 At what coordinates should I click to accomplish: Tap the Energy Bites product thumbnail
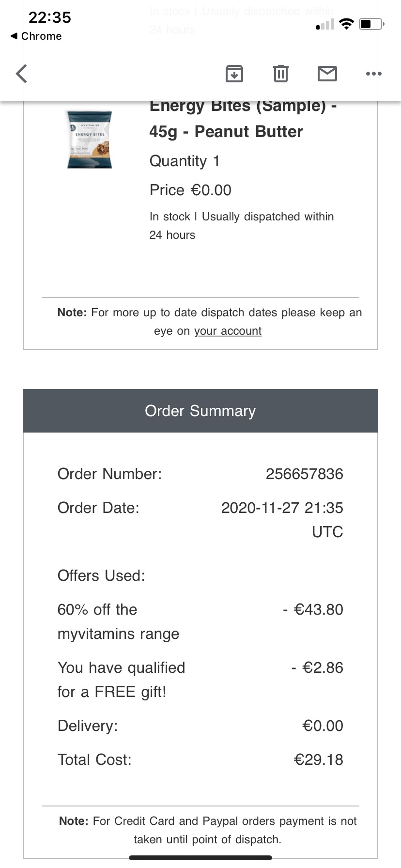(x=90, y=140)
